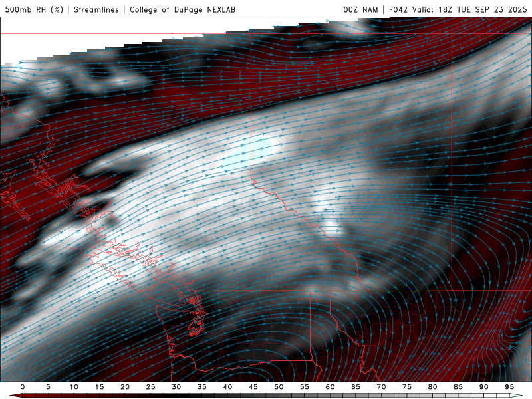Screen dimensions: 532x399
Task: Click the colorbar label "25"
Action: coord(151,387)
